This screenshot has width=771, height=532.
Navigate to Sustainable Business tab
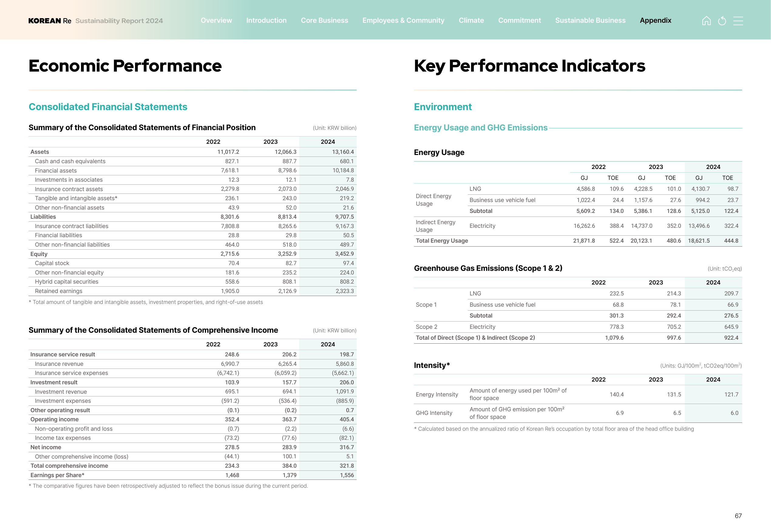point(590,20)
